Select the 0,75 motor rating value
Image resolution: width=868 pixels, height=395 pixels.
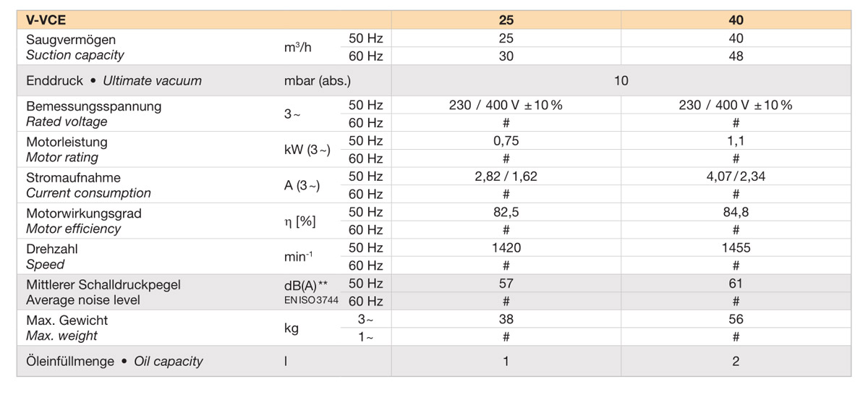[506, 141]
